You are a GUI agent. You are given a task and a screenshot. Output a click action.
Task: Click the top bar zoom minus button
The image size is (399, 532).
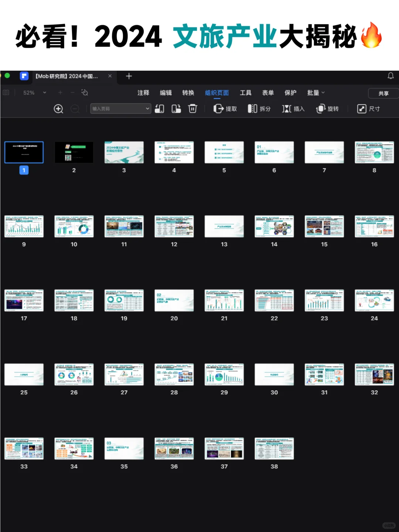73,92
